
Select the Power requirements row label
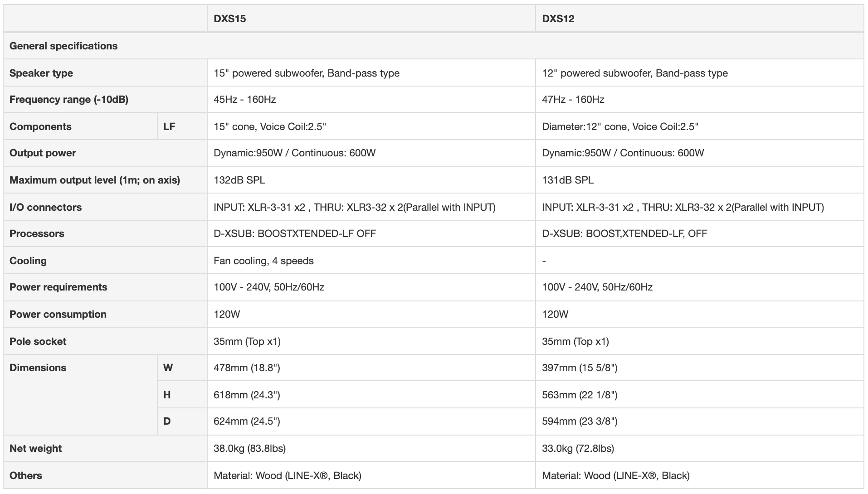pyautogui.click(x=59, y=287)
